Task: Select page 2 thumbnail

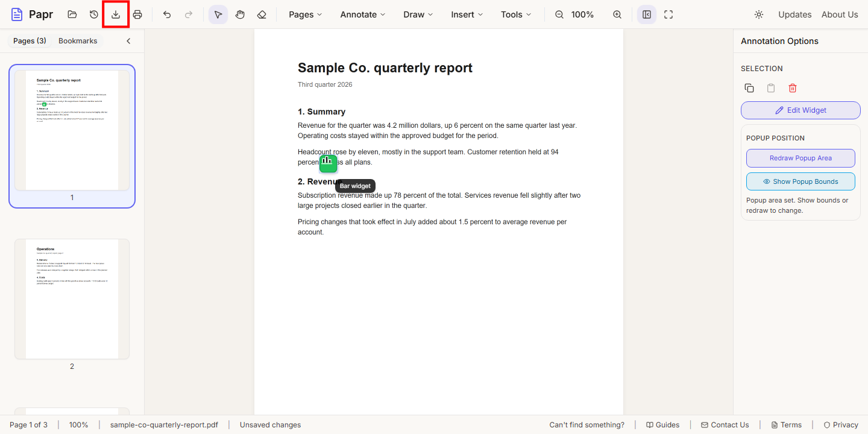Action: click(72, 299)
